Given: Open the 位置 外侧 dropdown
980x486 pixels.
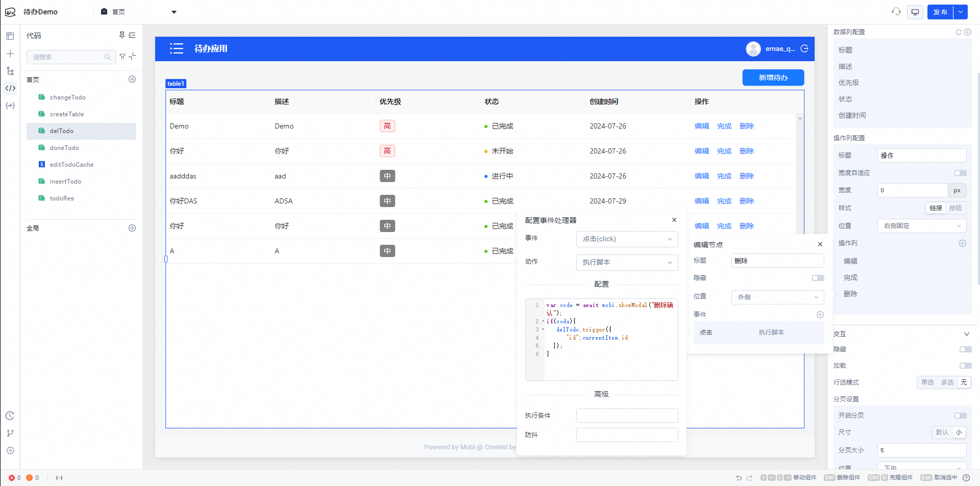Looking at the screenshot, I should (x=778, y=297).
